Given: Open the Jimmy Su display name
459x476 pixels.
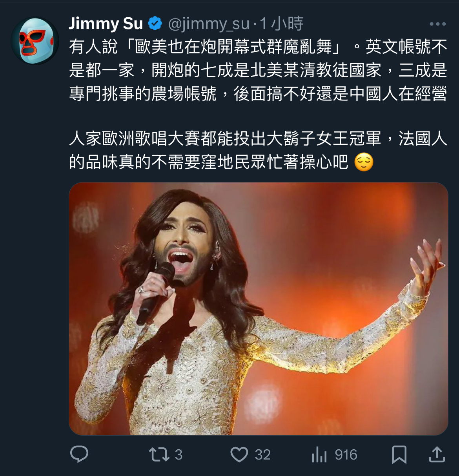Looking at the screenshot, I should pyautogui.click(x=106, y=24).
